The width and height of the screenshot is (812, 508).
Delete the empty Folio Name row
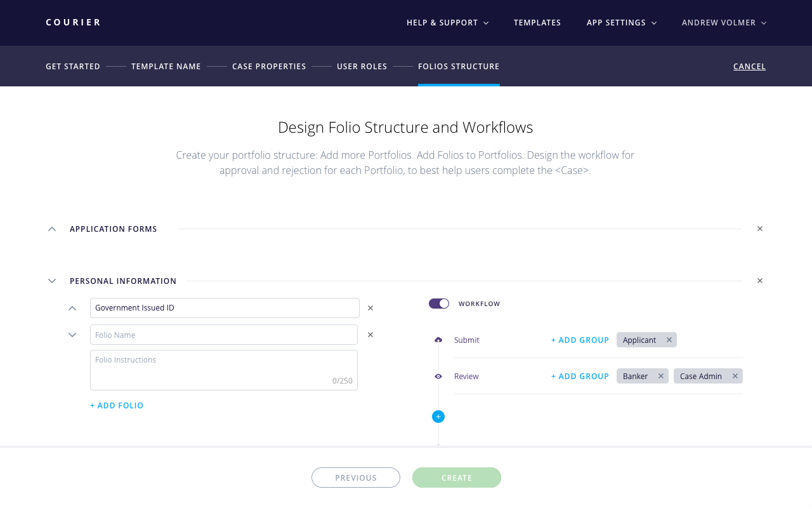pyautogui.click(x=370, y=335)
